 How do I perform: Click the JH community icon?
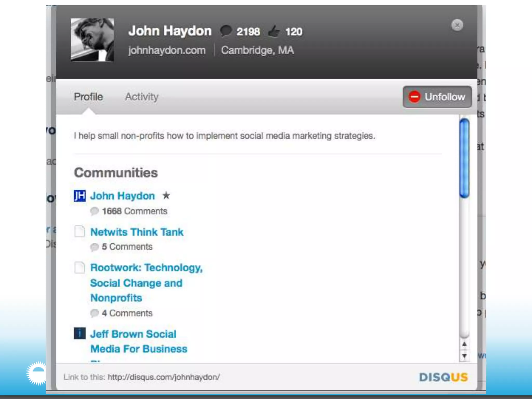click(79, 196)
